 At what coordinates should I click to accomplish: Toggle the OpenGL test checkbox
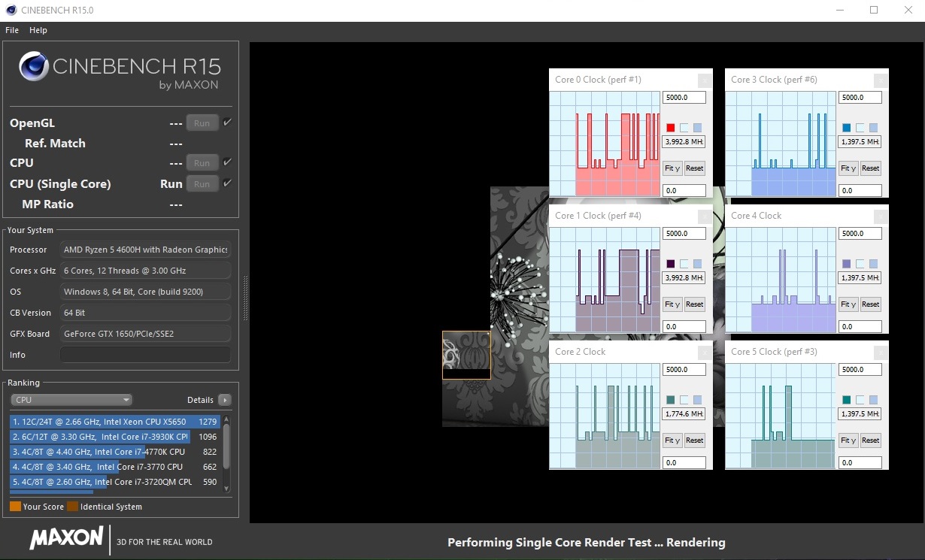(227, 123)
